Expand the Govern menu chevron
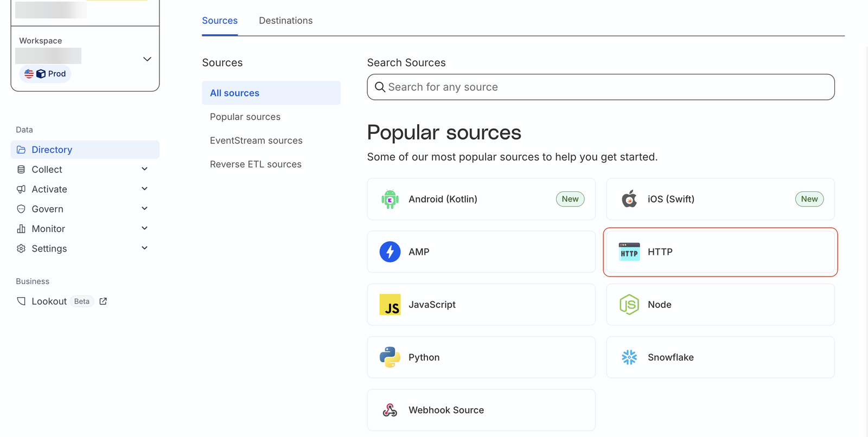The height and width of the screenshot is (437, 868). 145,209
